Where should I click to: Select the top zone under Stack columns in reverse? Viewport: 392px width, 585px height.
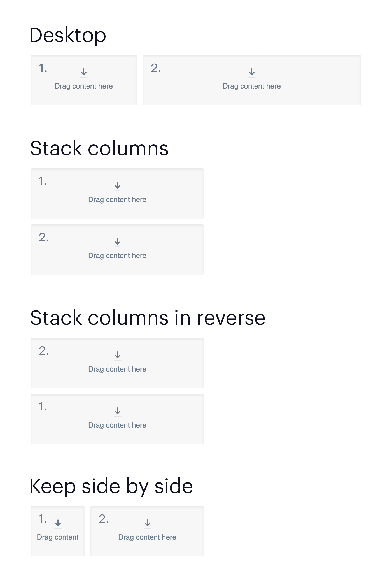117,363
